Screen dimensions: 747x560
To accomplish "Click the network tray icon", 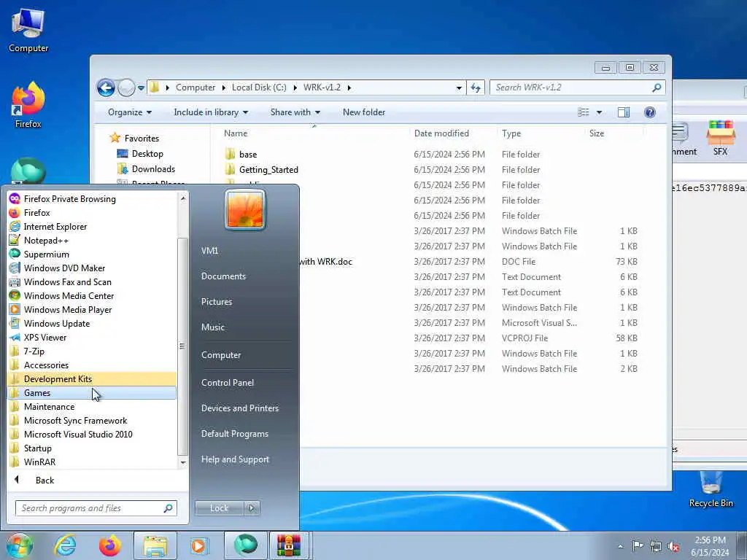I will 656,547.
